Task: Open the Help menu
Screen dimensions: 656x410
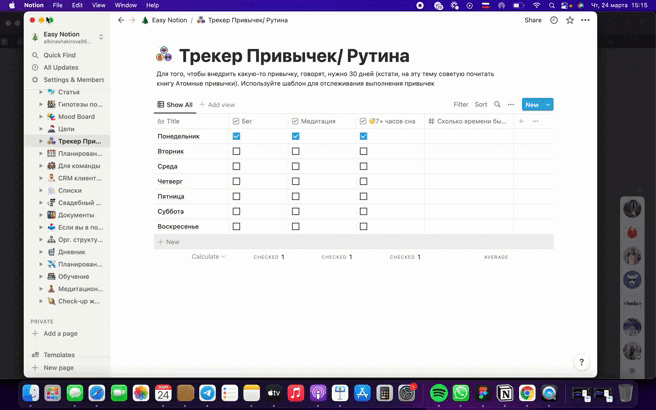Action: click(x=152, y=5)
